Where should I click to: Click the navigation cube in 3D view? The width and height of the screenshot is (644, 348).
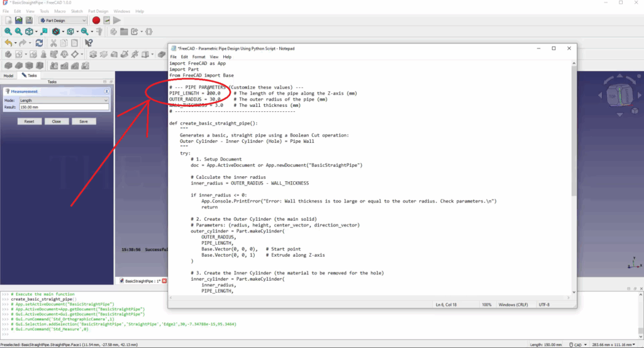619,95
